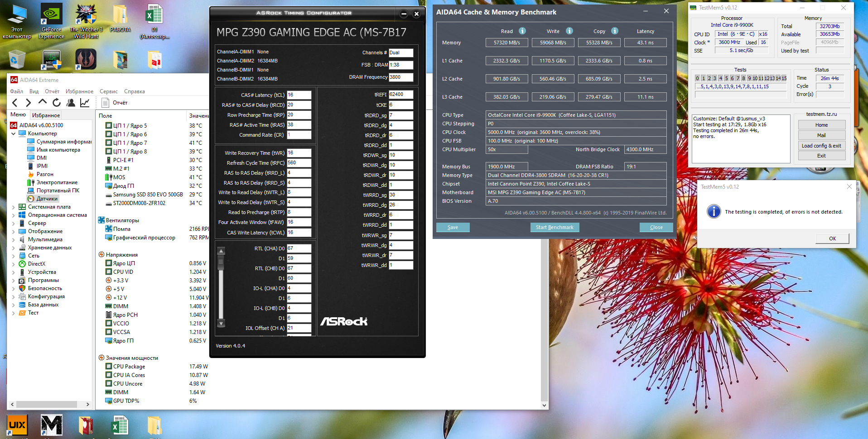Select Имя компьютера in AIDA64 tree
The width and height of the screenshot is (868, 439).
[53, 150]
